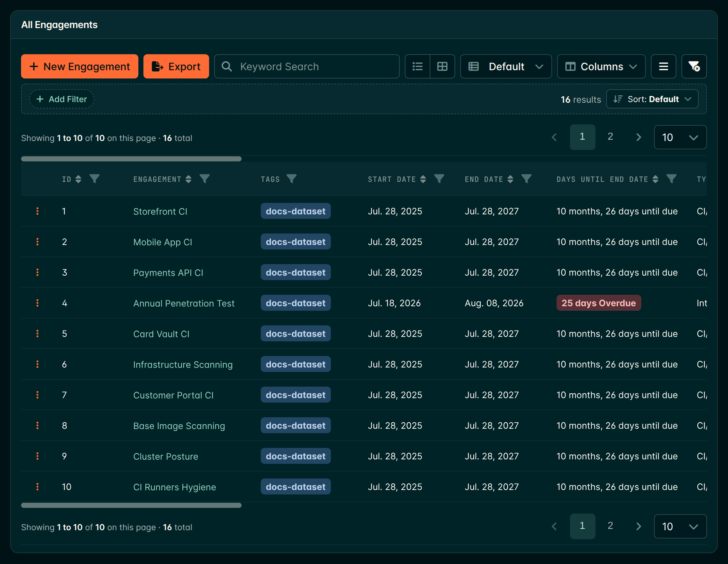Sort by ID column arrows
The height and width of the screenshot is (564, 728).
pos(78,179)
